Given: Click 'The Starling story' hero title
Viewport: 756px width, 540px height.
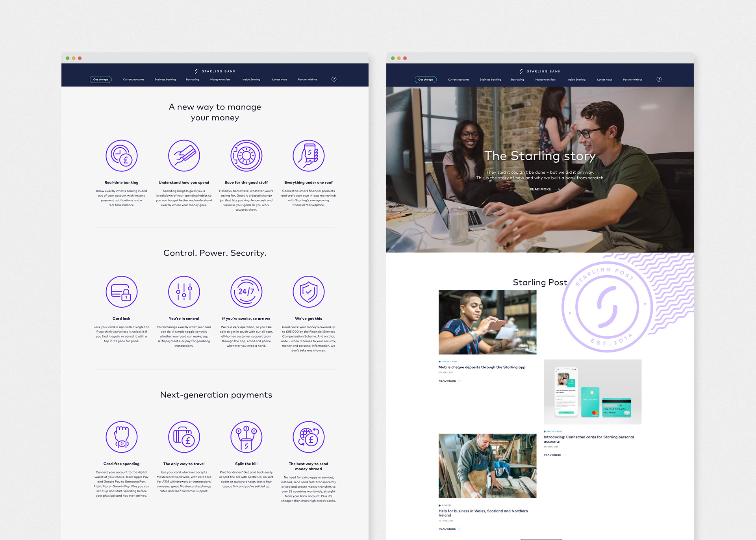Looking at the screenshot, I should tap(540, 156).
